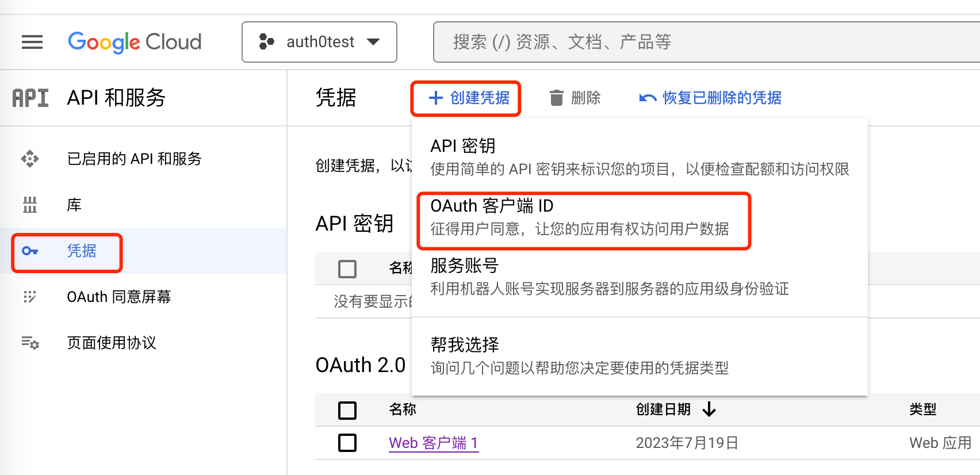Image resolution: width=980 pixels, height=475 pixels.
Task: Click the OAuth consent screen dots icon
Action: (x=30, y=297)
